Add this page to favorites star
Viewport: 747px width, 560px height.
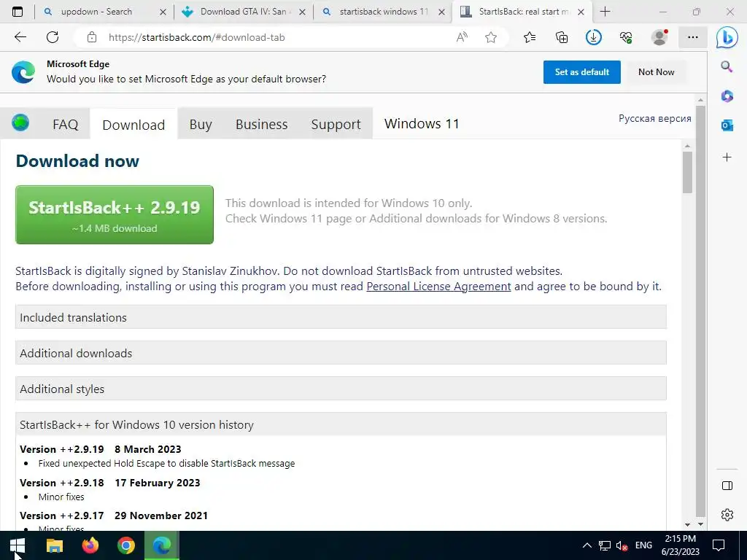(x=491, y=37)
